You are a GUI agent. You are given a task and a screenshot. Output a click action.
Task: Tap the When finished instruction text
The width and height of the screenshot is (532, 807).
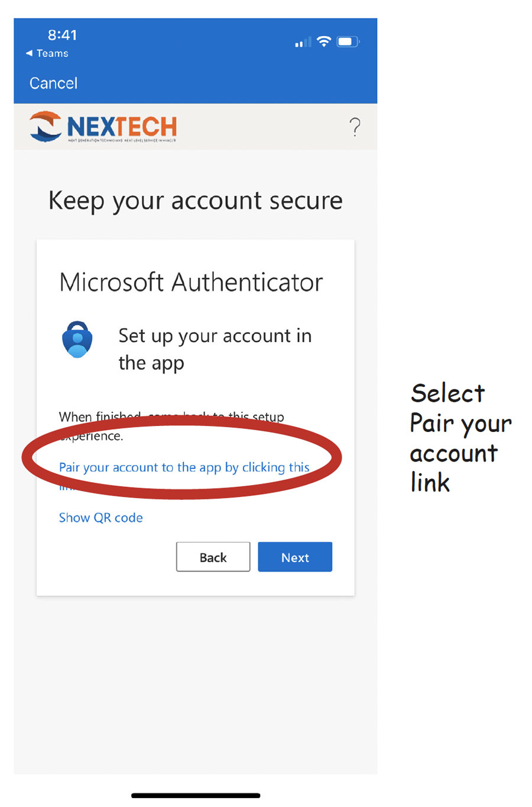pyautogui.click(x=171, y=426)
